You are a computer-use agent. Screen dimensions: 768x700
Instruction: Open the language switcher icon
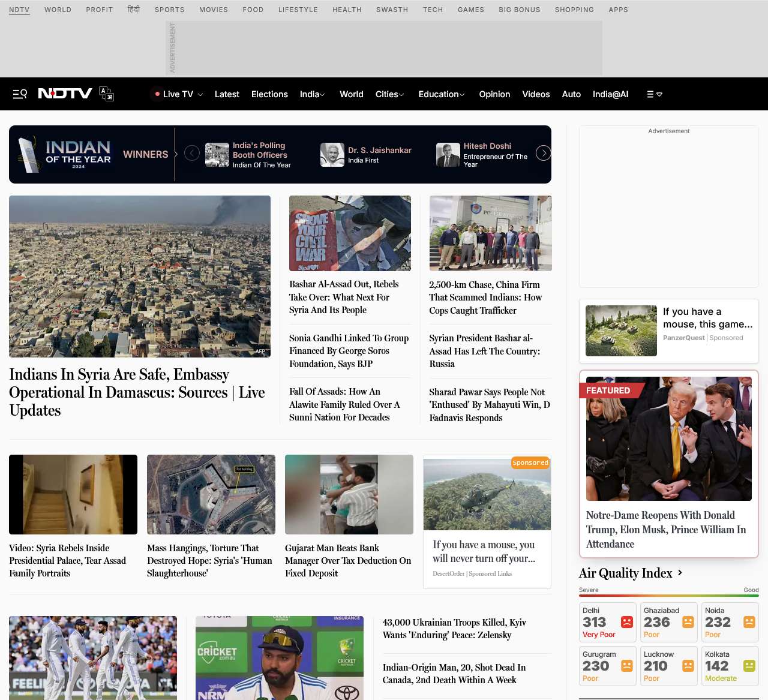point(106,94)
